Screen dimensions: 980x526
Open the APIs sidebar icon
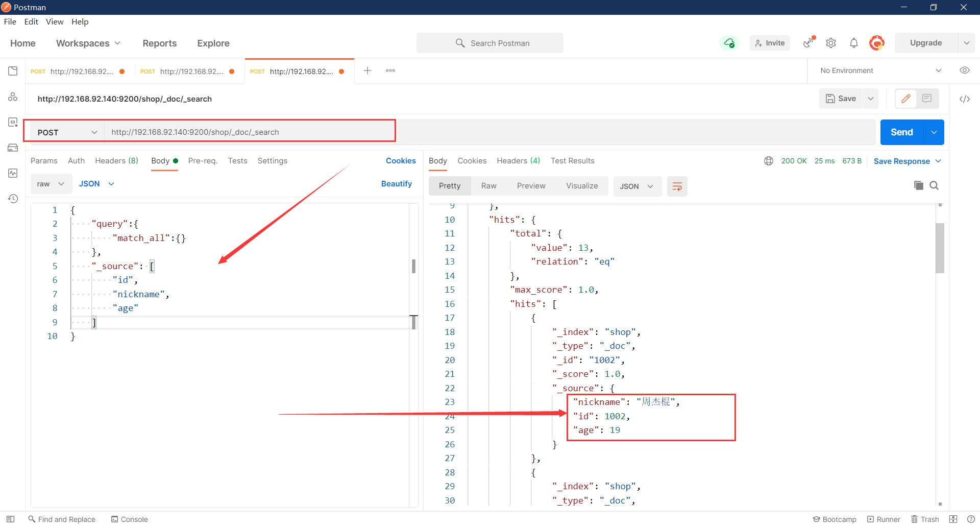pos(13,97)
